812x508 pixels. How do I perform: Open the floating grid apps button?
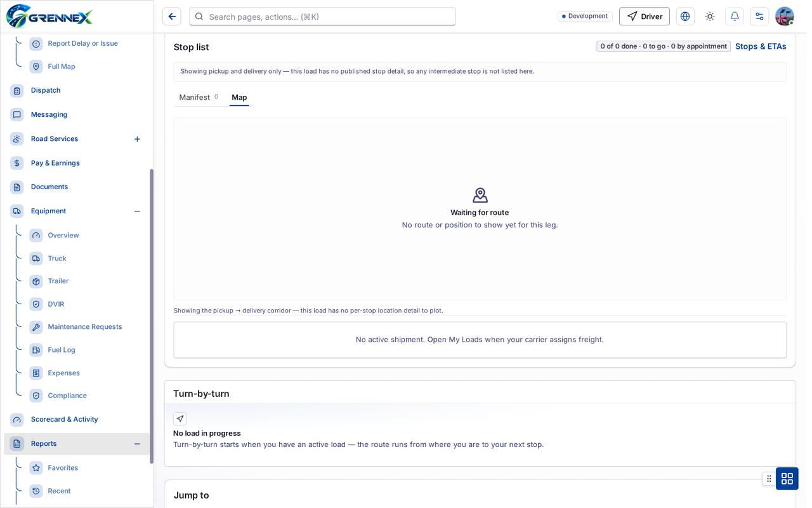787,478
